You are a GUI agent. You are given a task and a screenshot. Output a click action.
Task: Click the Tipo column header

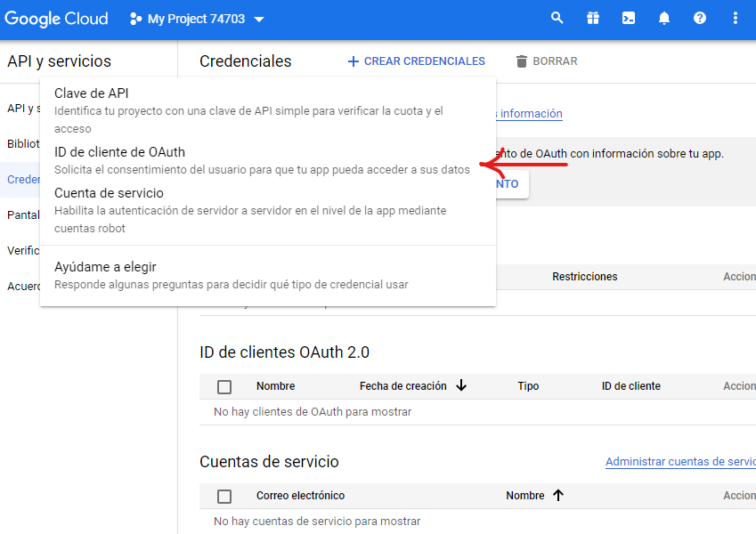pyautogui.click(x=528, y=386)
